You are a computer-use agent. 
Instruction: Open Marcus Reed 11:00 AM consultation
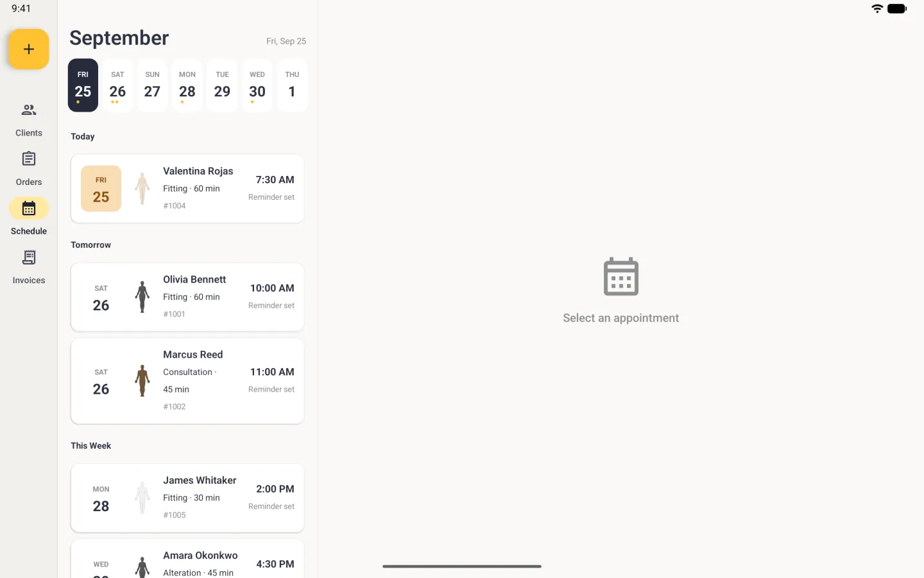187,381
